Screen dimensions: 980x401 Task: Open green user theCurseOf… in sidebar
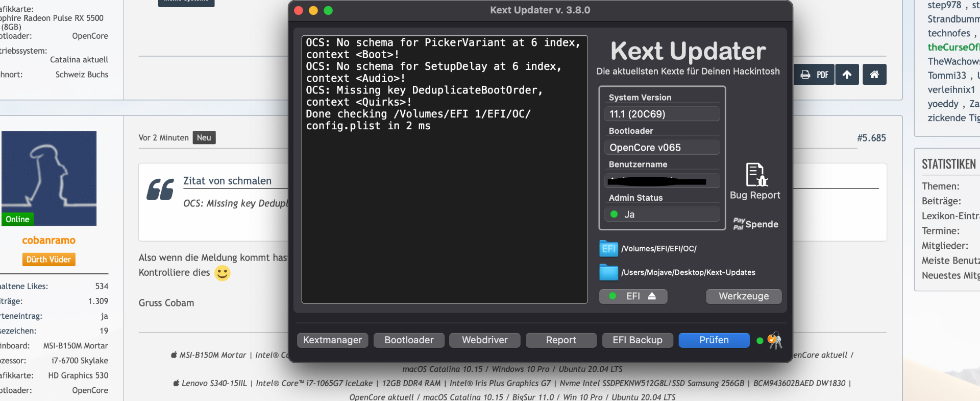click(953, 47)
